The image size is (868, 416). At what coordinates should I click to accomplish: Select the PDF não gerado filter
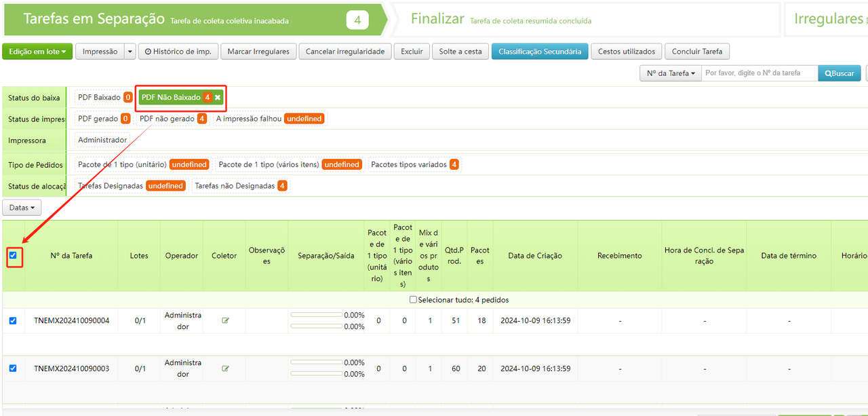tap(172, 119)
